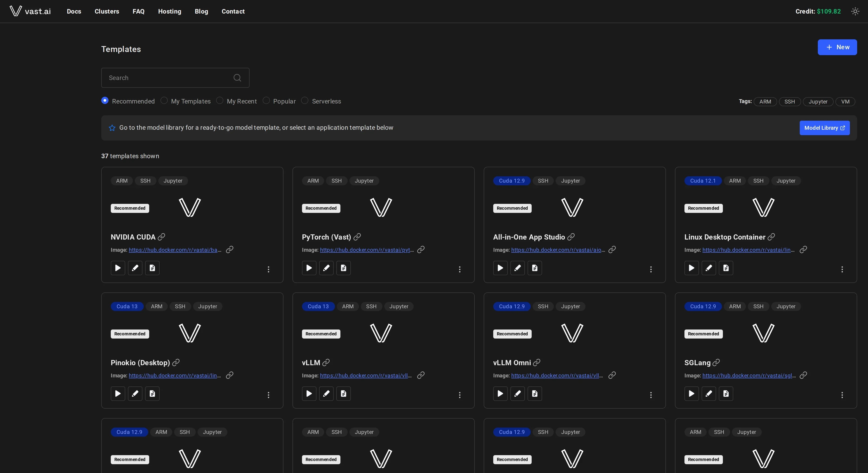Toggle the SSH tag filter
Viewport: 868px width, 473px height.
pos(790,102)
